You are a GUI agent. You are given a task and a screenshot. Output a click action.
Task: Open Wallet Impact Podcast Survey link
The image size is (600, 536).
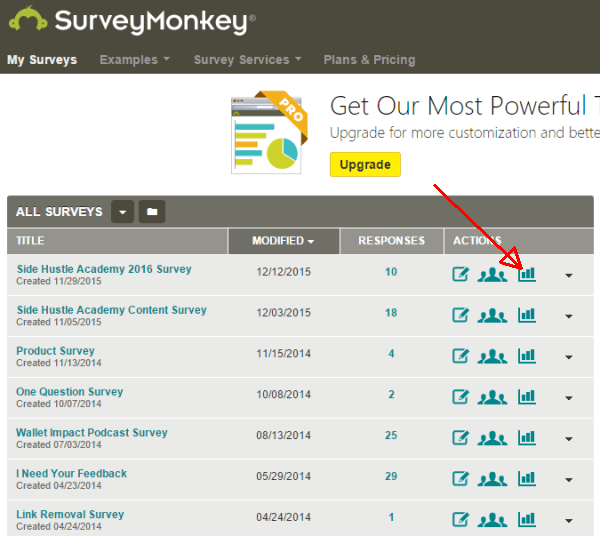pos(92,433)
